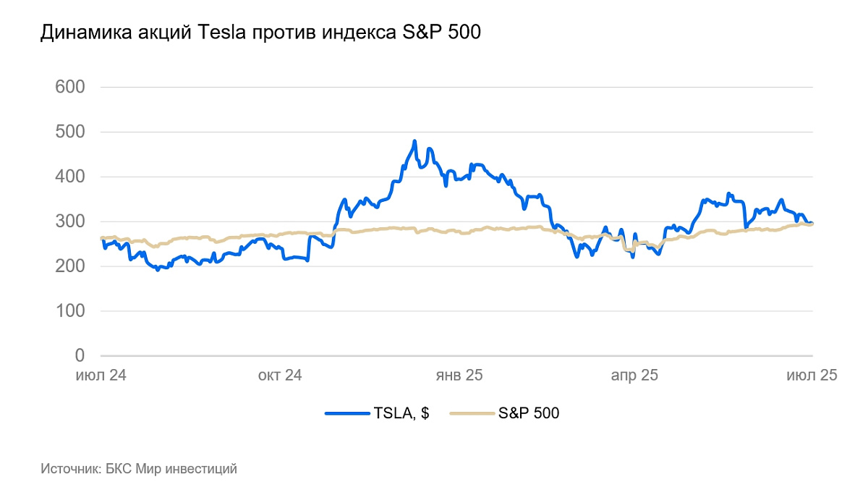Select the blue TSLA legend line swatch
This screenshot has height=490, width=868.
tap(348, 413)
